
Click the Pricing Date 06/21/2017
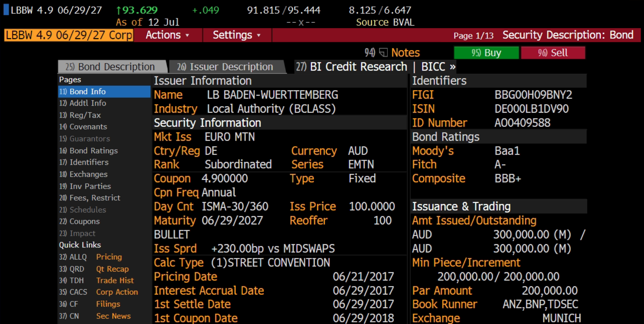(363, 277)
